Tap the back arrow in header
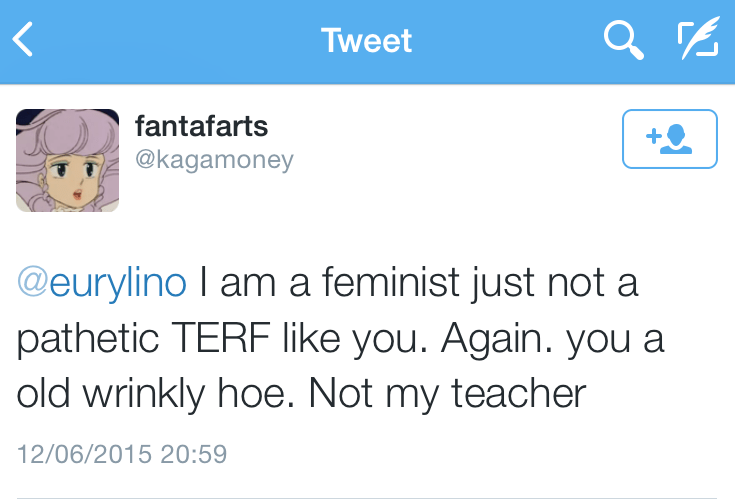 click(x=24, y=41)
